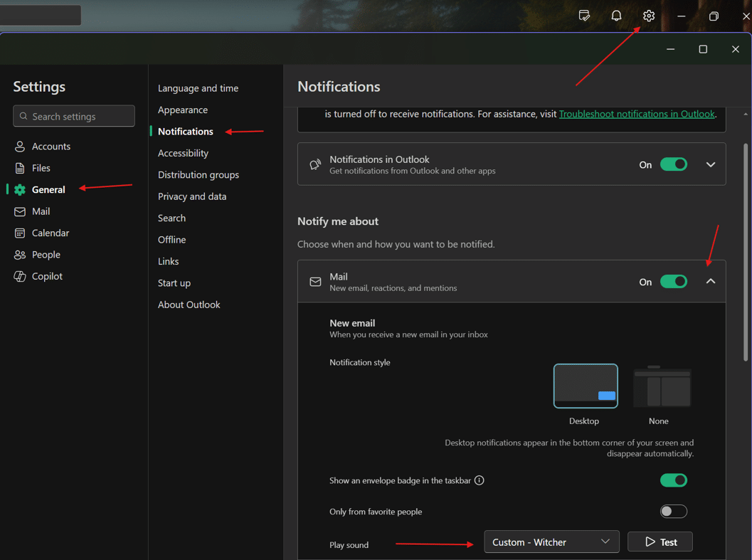The width and height of the screenshot is (752, 560).
Task: Select Desktop notification style
Action: point(586,386)
